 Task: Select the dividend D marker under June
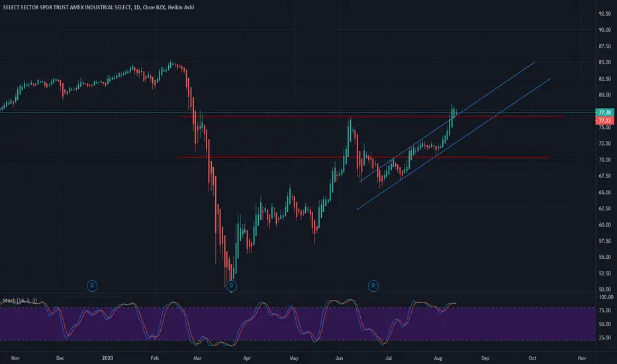pos(373,286)
